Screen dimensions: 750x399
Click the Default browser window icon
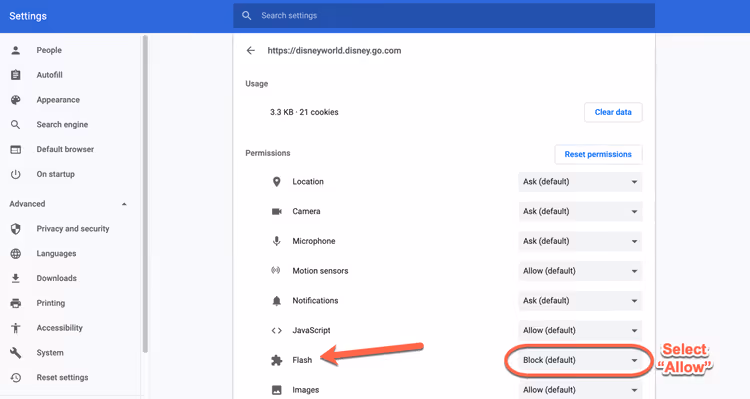click(16, 150)
